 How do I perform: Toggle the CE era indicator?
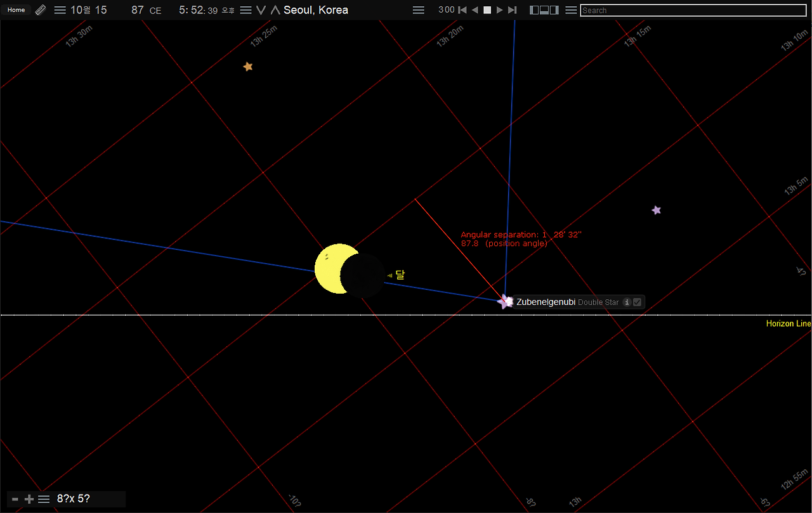pyautogui.click(x=155, y=11)
